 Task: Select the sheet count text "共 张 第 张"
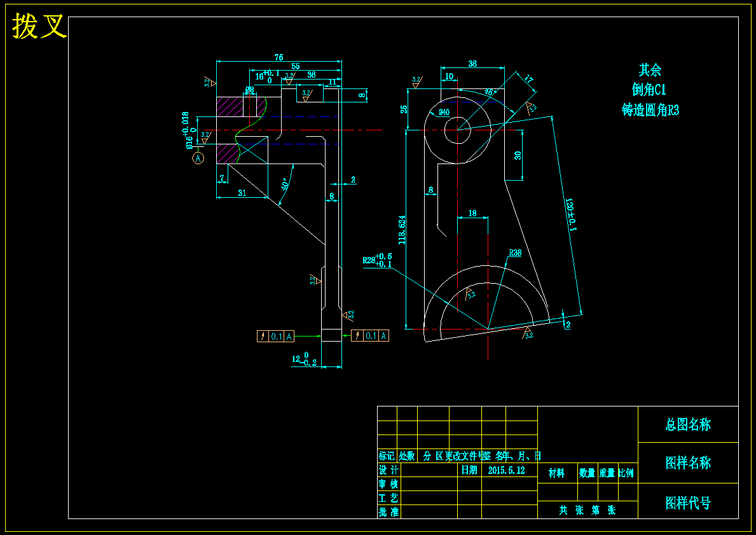pyautogui.click(x=588, y=510)
